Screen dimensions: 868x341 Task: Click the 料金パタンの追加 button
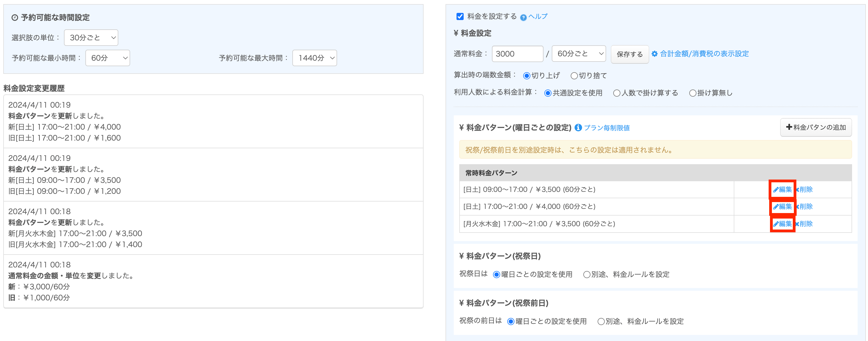coord(816,127)
